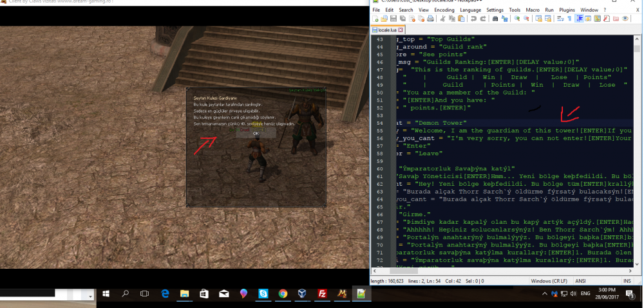Open the Edit menu
Viewport: 644px width, 308px height.
click(x=390, y=10)
